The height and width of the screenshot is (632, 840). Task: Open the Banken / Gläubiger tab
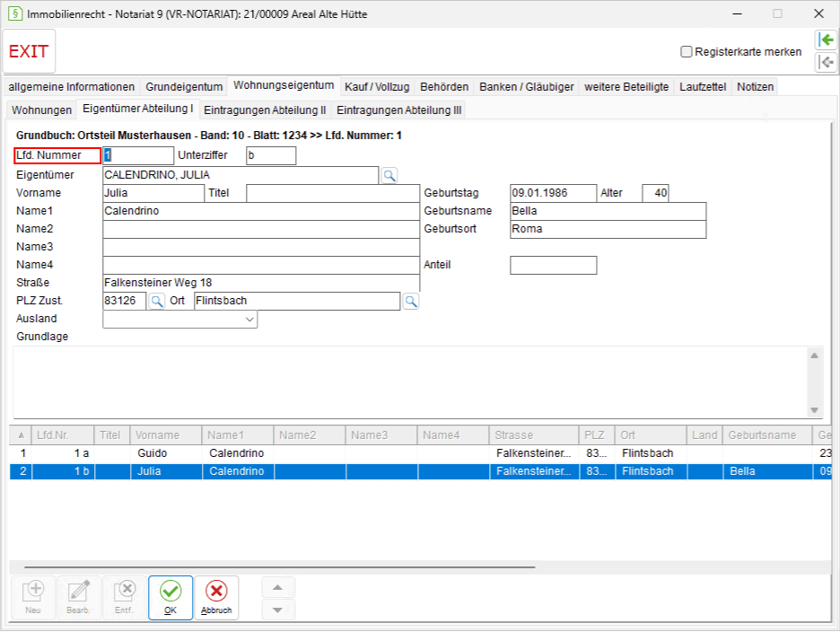coord(526,87)
